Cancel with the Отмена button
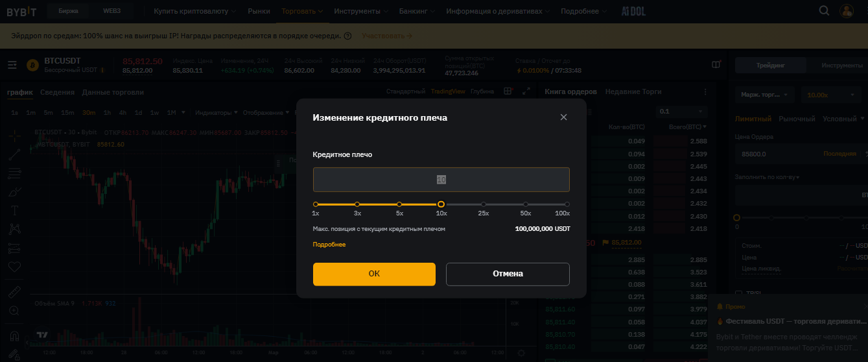The image size is (868, 362). [x=508, y=274]
